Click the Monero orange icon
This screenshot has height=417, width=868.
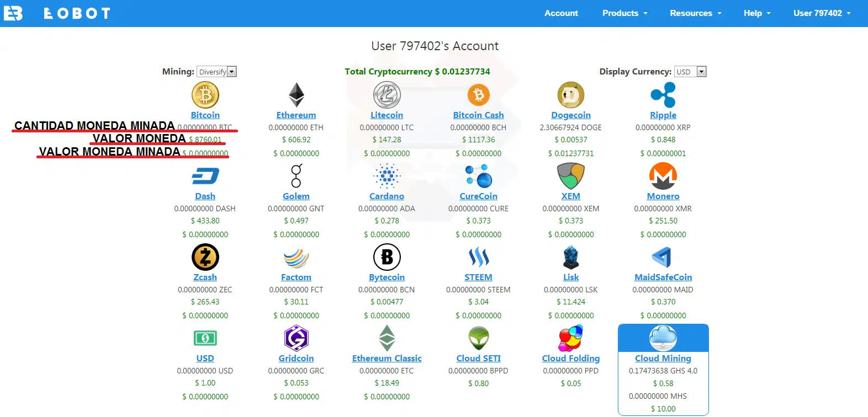[x=663, y=176]
